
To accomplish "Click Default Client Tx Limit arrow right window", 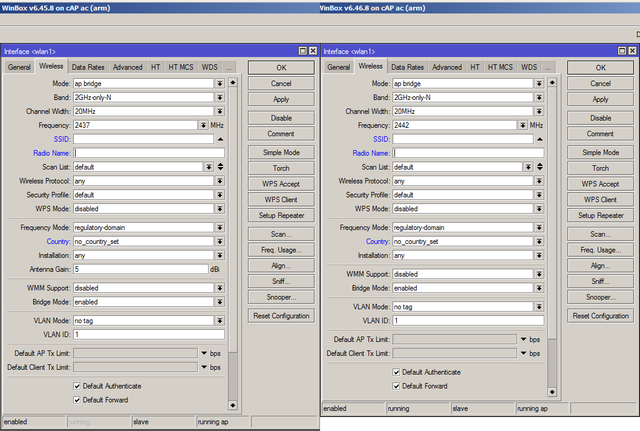I will (523, 353).
